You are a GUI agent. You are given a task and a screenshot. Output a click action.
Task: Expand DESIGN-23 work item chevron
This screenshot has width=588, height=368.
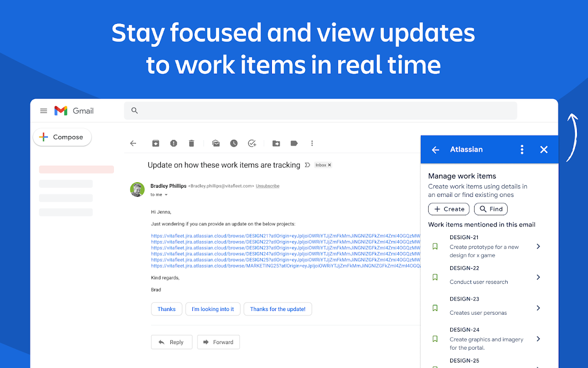538,308
